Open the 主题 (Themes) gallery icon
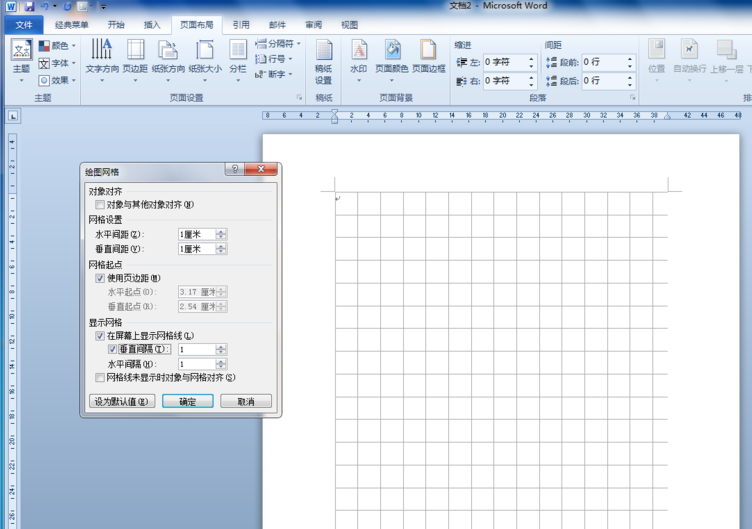The width and height of the screenshot is (752, 529). [21, 50]
